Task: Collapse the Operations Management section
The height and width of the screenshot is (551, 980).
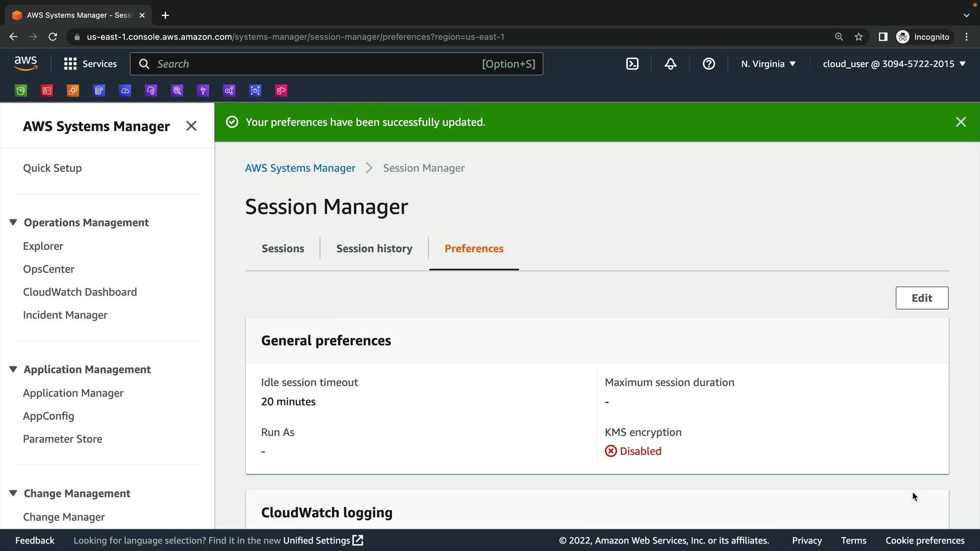Action: [x=13, y=222]
